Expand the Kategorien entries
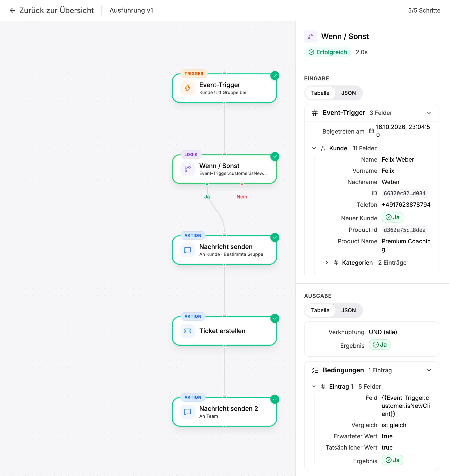 point(327,263)
